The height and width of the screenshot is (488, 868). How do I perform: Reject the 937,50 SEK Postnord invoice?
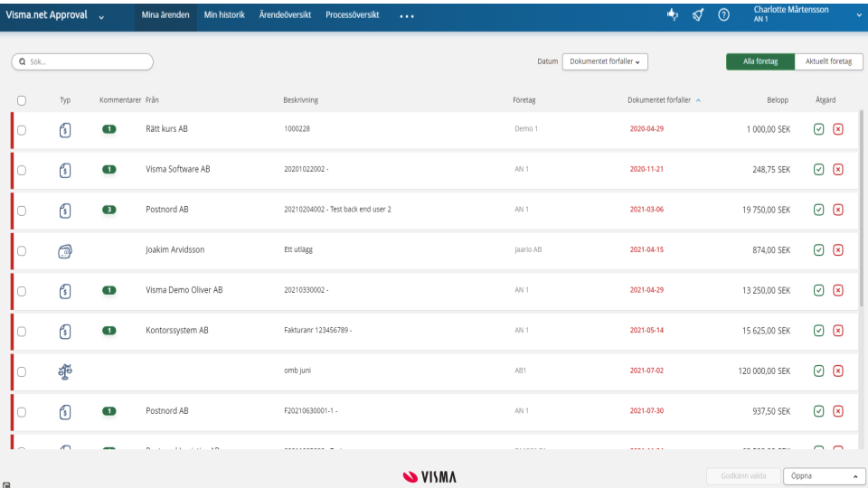coord(838,411)
